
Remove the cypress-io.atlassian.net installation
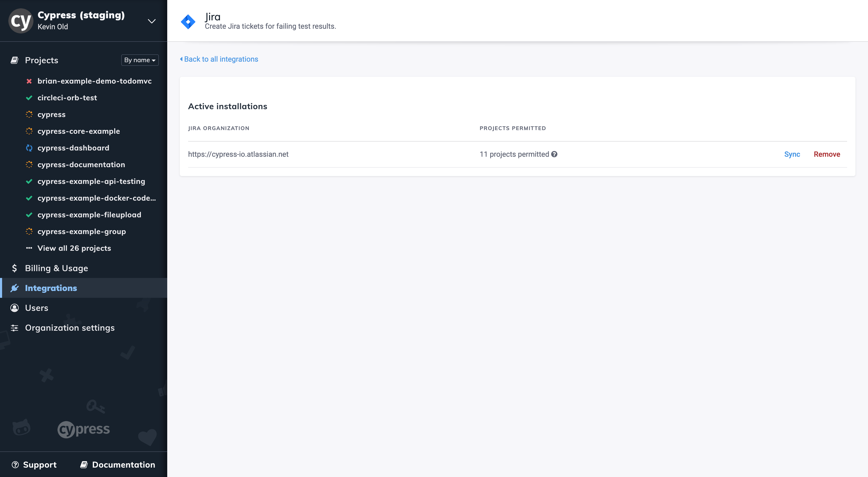pos(826,154)
